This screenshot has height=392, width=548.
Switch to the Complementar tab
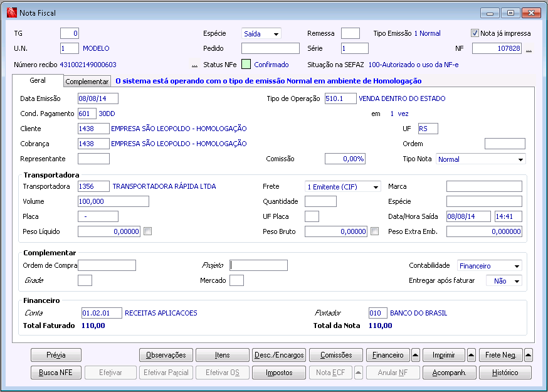pyautogui.click(x=87, y=82)
